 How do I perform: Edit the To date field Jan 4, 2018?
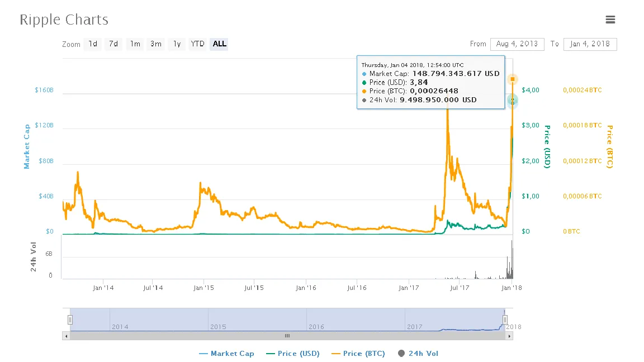point(590,44)
